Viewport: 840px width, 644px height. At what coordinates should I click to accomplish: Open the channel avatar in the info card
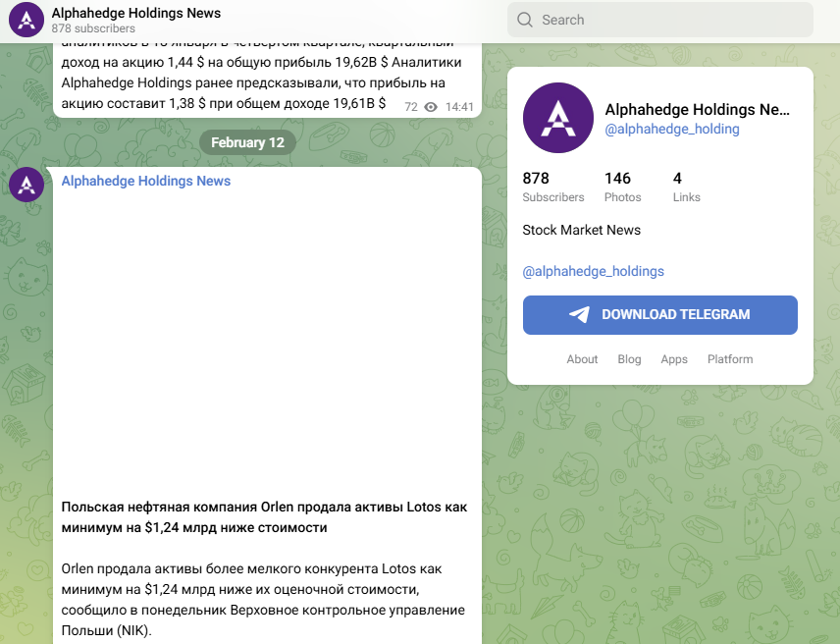point(557,118)
